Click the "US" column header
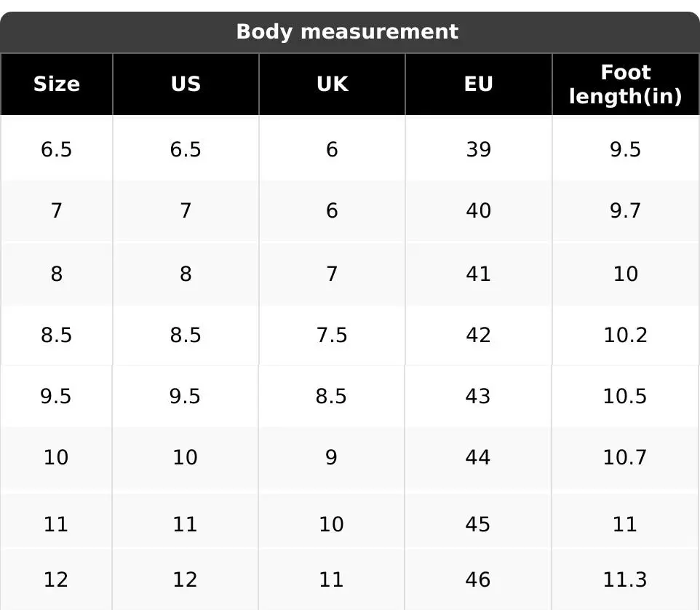 186,84
